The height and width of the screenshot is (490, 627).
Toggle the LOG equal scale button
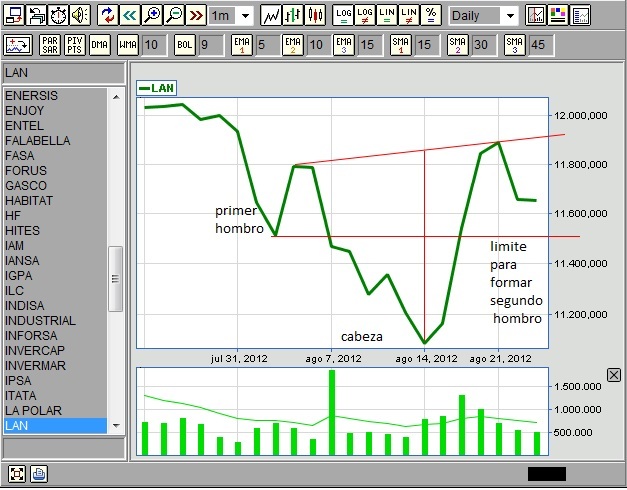click(x=343, y=16)
